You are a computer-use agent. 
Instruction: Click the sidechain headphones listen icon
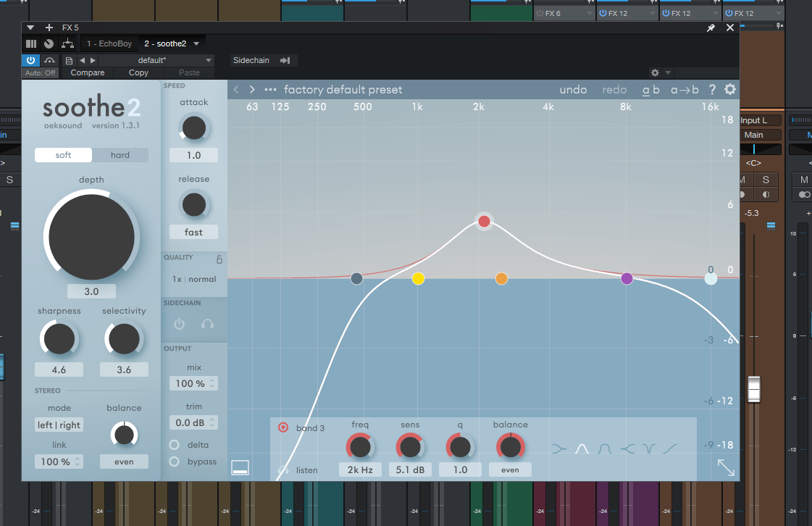pos(207,324)
